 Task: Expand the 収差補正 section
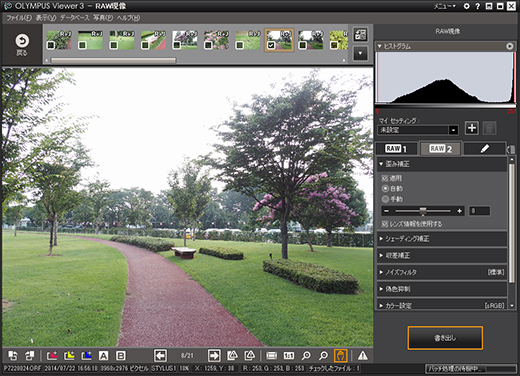pyautogui.click(x=442, y=255)
